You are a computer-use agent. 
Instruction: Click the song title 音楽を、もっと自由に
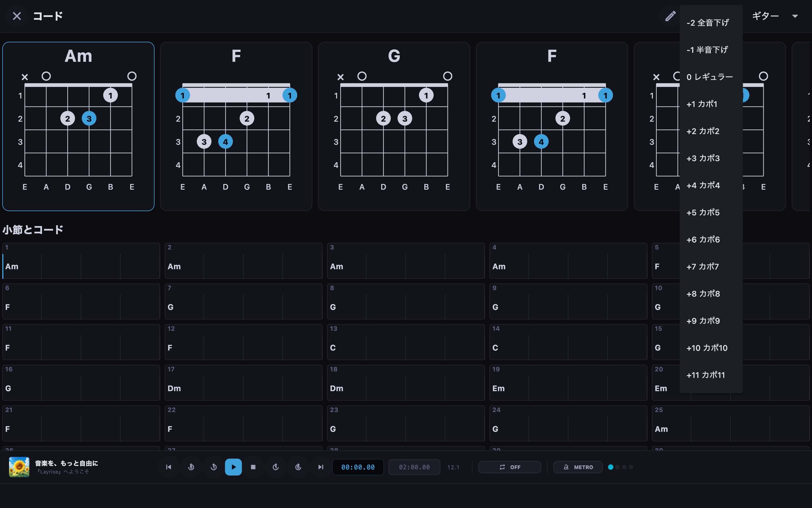coord(67,463)
